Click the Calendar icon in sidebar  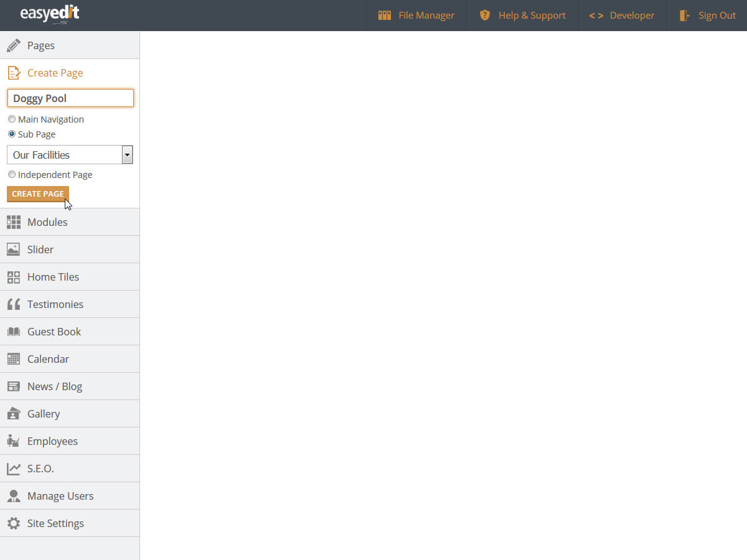coord(14,359)
